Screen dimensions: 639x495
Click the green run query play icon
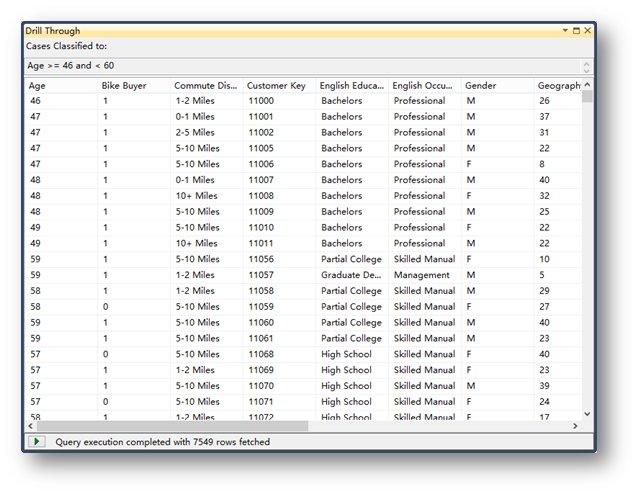point(37,441)
